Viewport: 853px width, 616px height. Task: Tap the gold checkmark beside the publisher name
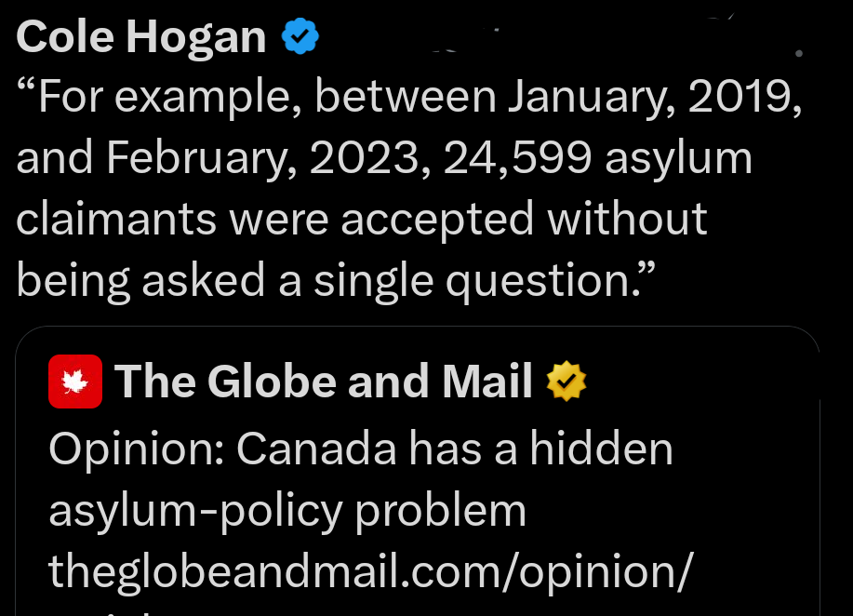click(x=566, y=381)
